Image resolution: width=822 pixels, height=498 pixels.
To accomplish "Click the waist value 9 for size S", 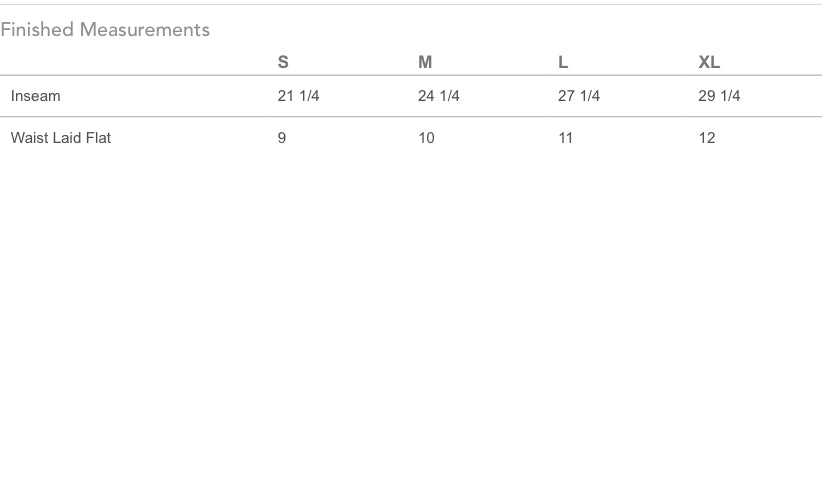I will coord(282,138).
